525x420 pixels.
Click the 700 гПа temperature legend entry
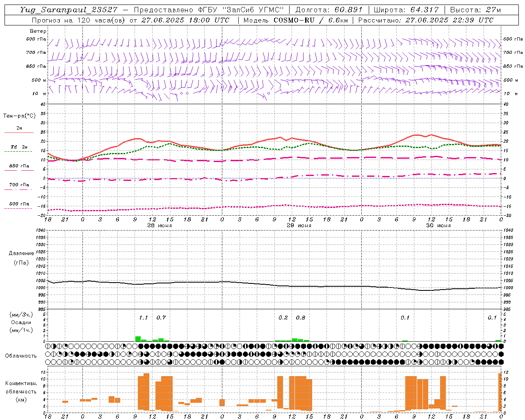19,185
